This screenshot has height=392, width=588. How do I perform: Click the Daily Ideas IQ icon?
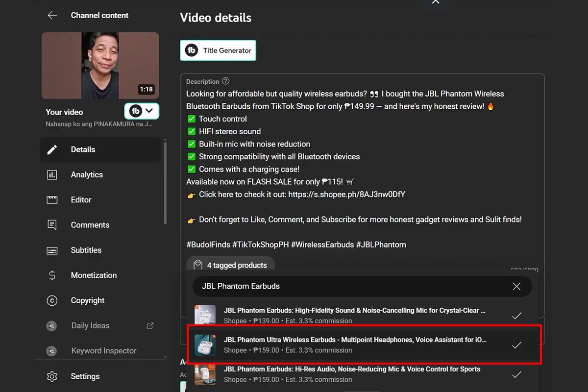[x=52, y=325]
